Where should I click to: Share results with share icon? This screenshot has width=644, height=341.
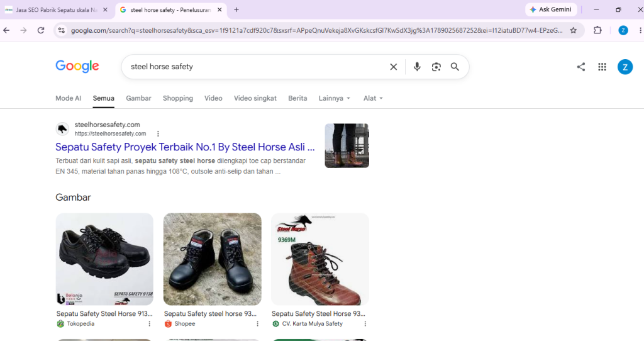click(x=580, y=67)
